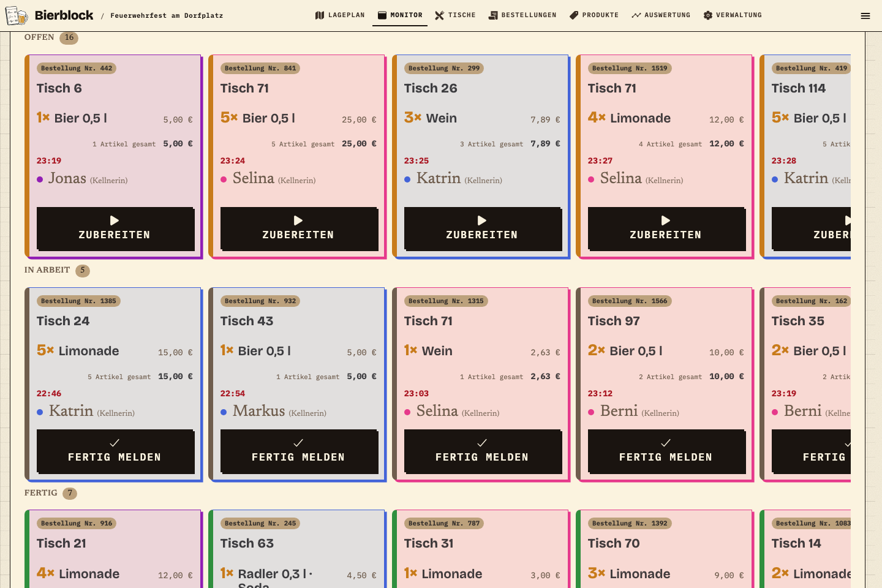Open the Produkte page
The width and height of the screenshot is (882, 588).
point(594,15)
